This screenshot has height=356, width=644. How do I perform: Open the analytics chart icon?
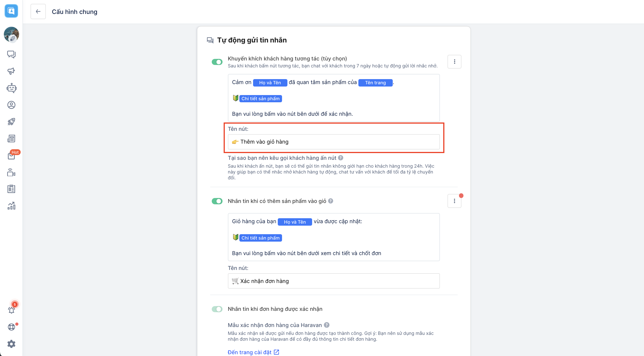click(11, 206)
